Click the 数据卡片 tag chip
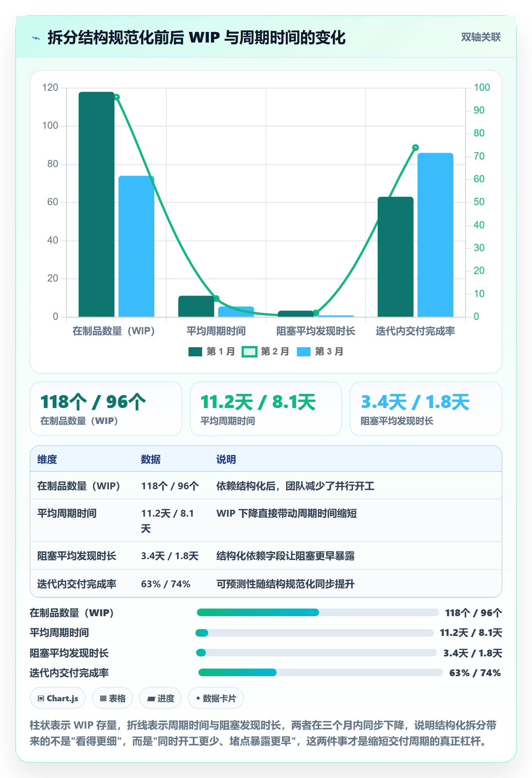The width and height of the screenshot is (532, 778). 216,698
